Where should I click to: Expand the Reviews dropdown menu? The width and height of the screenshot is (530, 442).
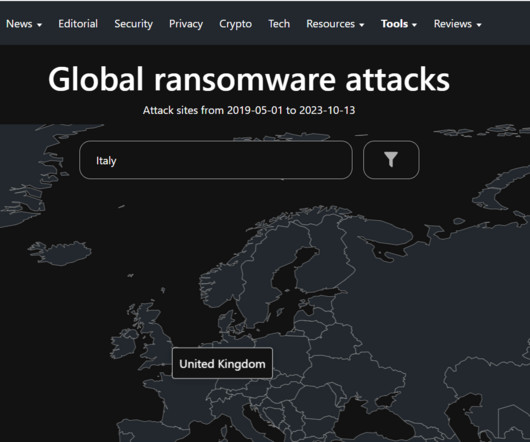(x=457, y=24)
